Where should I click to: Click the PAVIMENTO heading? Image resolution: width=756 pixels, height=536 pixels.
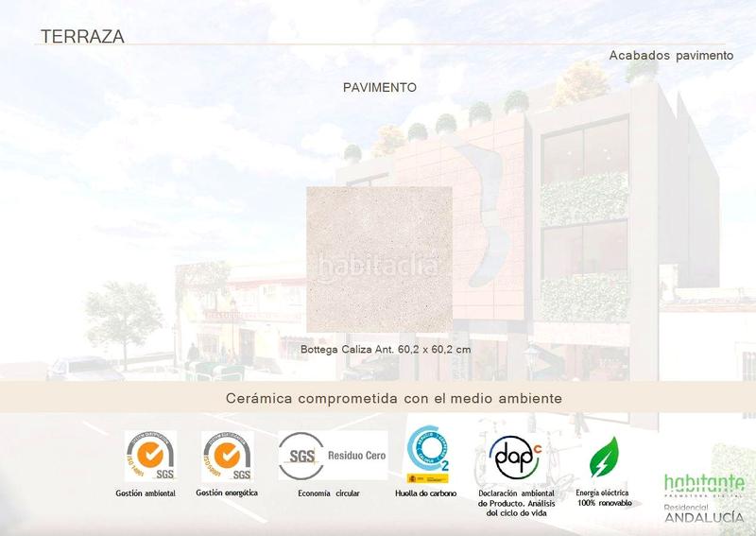tap(379, 87)
